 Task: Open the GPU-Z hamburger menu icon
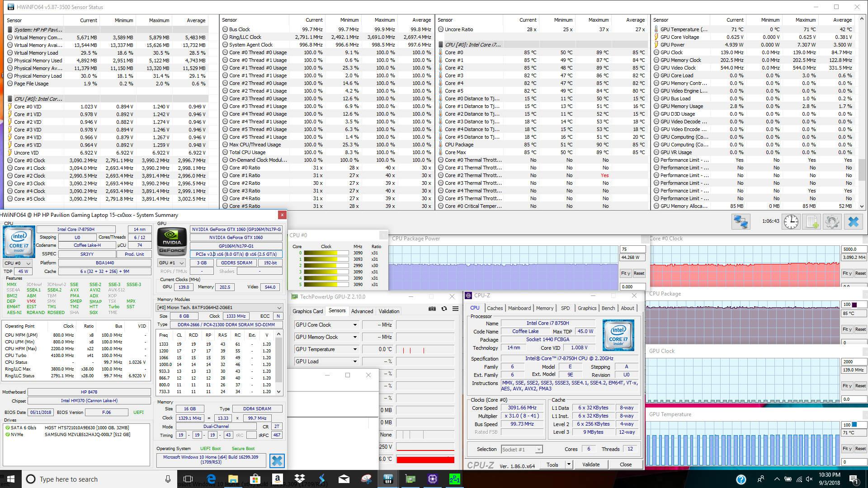(x=455, y=309)
